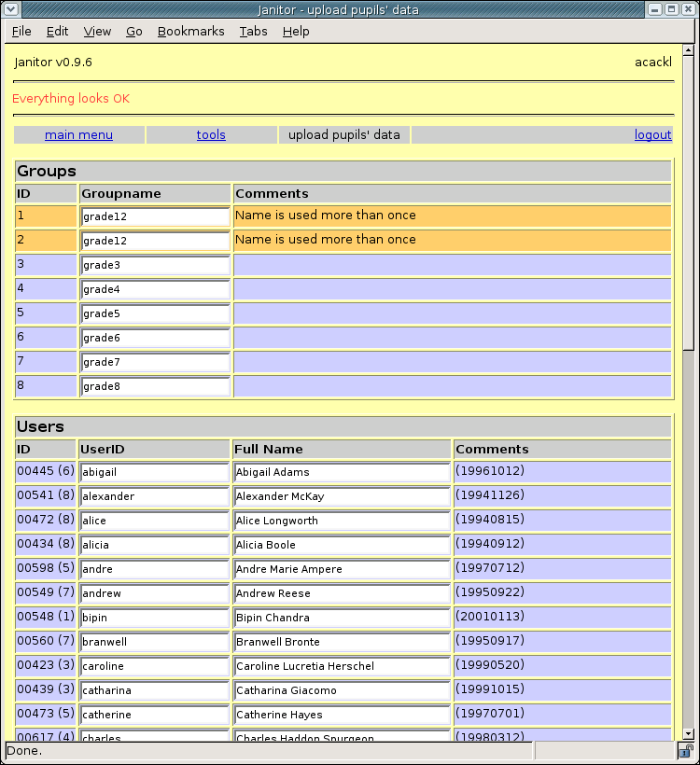Click the user ID '00598 (5)' cell
Image resolution: width=700 pixels, height=765 pixels.
coord(46,568)
